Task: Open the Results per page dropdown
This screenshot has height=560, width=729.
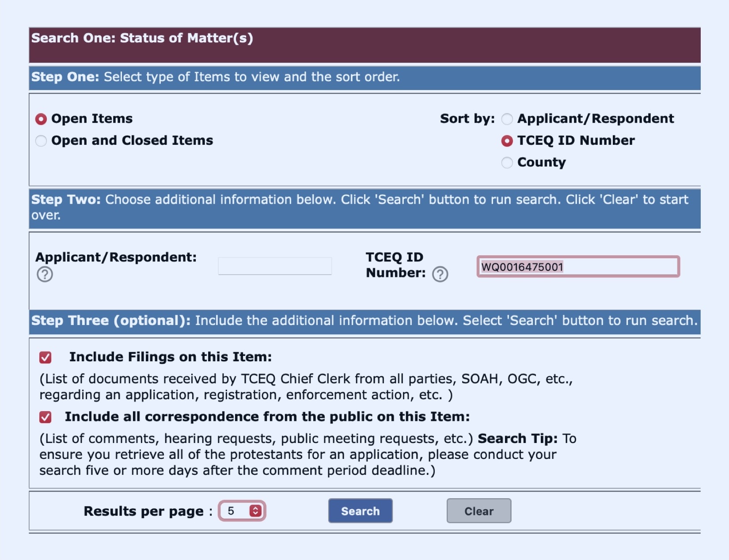Action: [x=242, y=511]
